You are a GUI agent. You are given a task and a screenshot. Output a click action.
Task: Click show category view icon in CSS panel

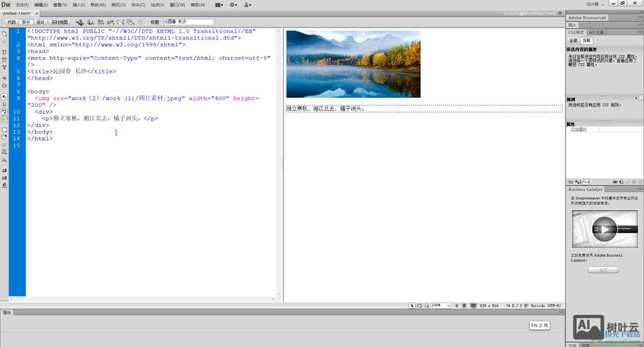coord(571,182)
